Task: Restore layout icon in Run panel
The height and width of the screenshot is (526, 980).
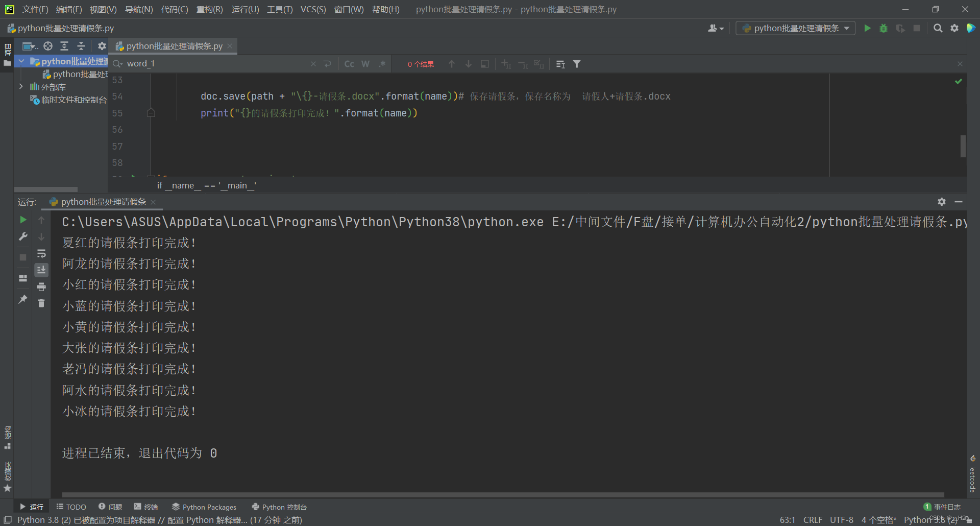Action: click(x=23, y=278)
